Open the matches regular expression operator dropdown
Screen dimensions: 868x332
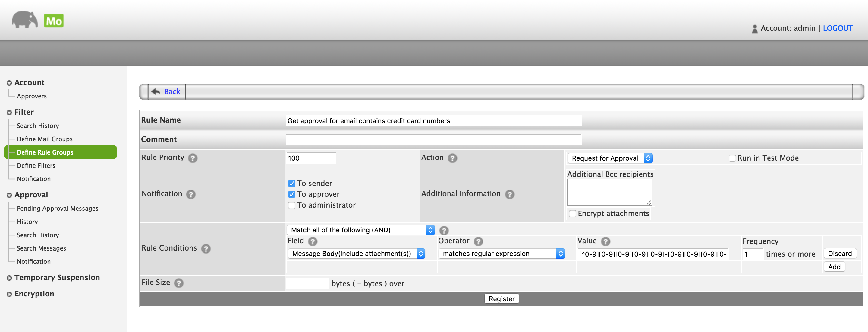[501, 254]
